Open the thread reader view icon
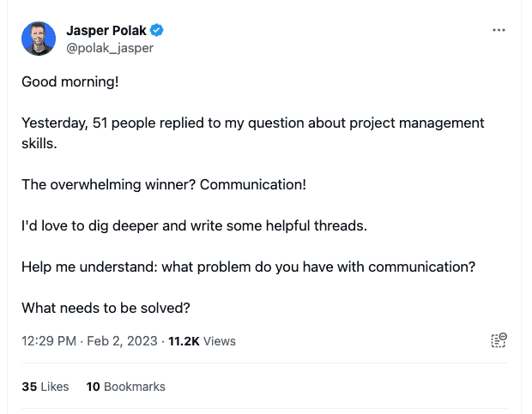The height and width of the screenshot is (414, 532). (x=499, y=340)
